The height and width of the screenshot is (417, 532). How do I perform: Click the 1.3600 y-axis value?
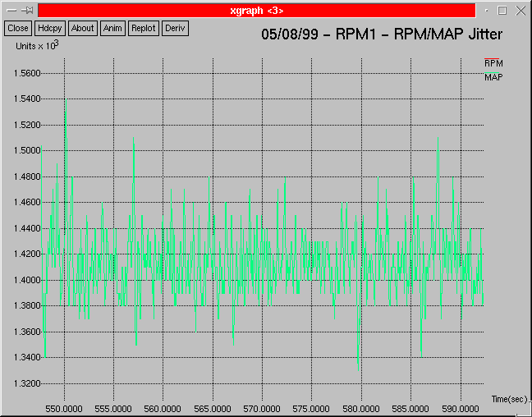click(27, 332)
